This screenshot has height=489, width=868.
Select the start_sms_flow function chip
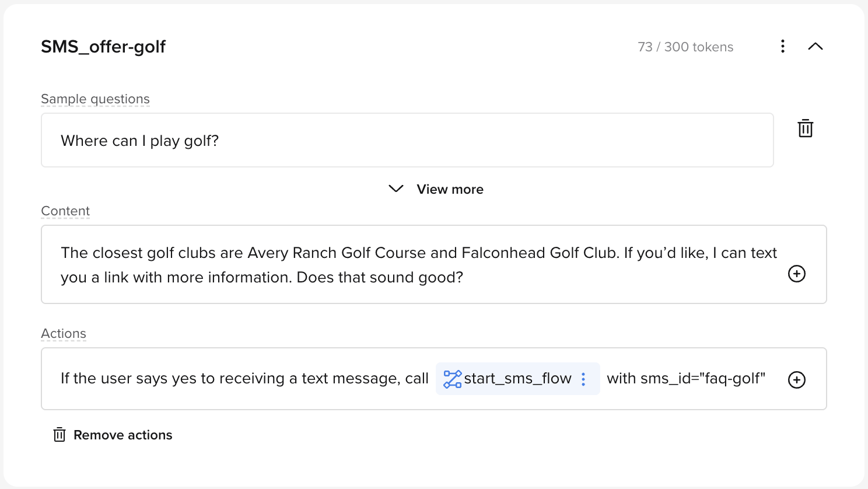(x=517, y=379)
